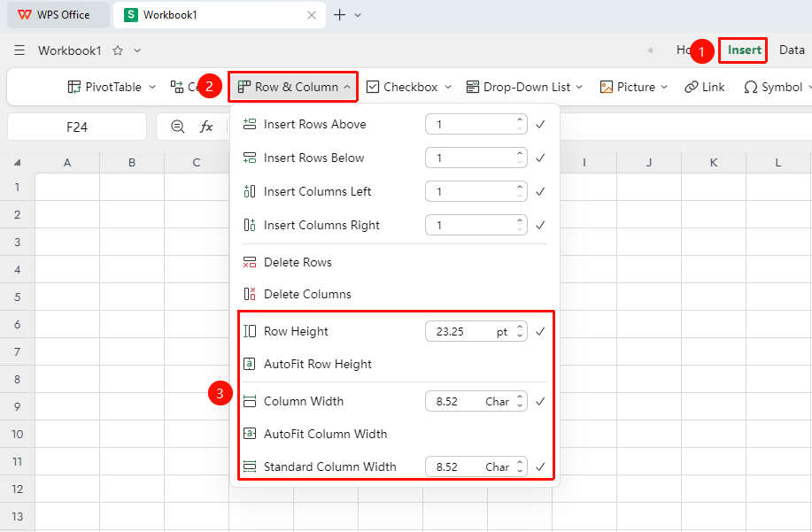Click the Column Width value field

476,401
